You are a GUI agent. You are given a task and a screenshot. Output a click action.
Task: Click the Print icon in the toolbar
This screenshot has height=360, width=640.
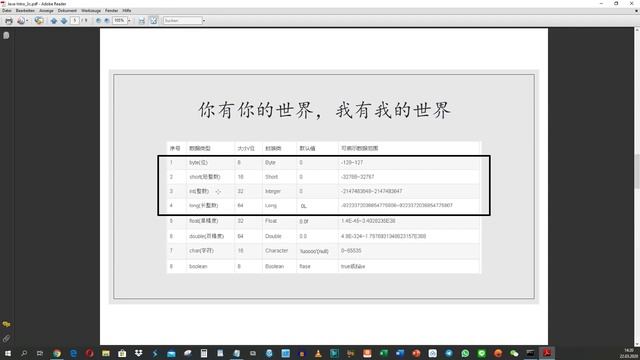[x=9, y=20]
